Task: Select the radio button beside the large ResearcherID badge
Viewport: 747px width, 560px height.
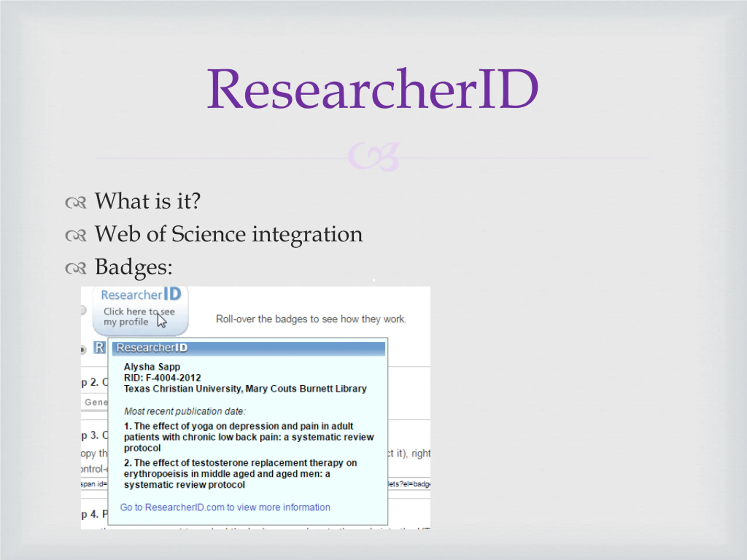Action: click(83, 310)
